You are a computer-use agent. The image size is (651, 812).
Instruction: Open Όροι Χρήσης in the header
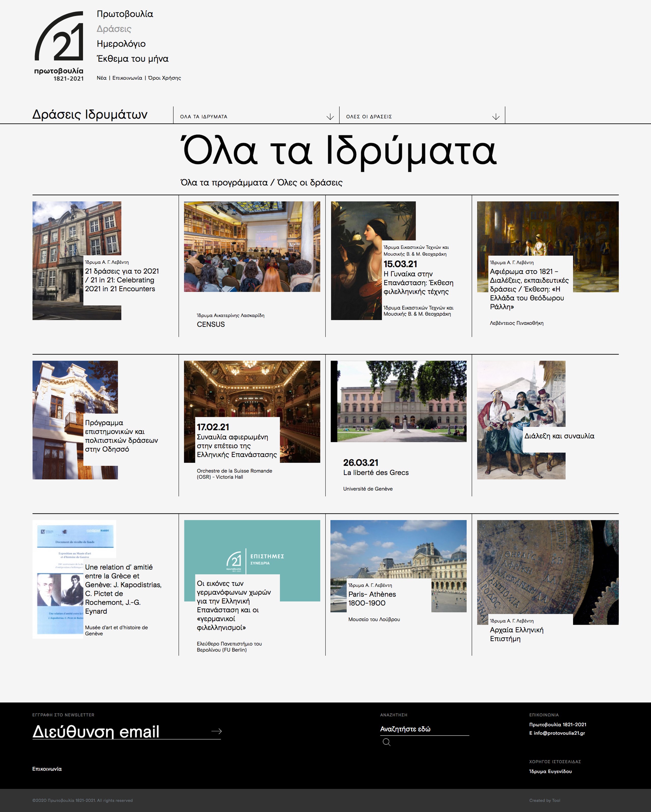click(165, 78)
